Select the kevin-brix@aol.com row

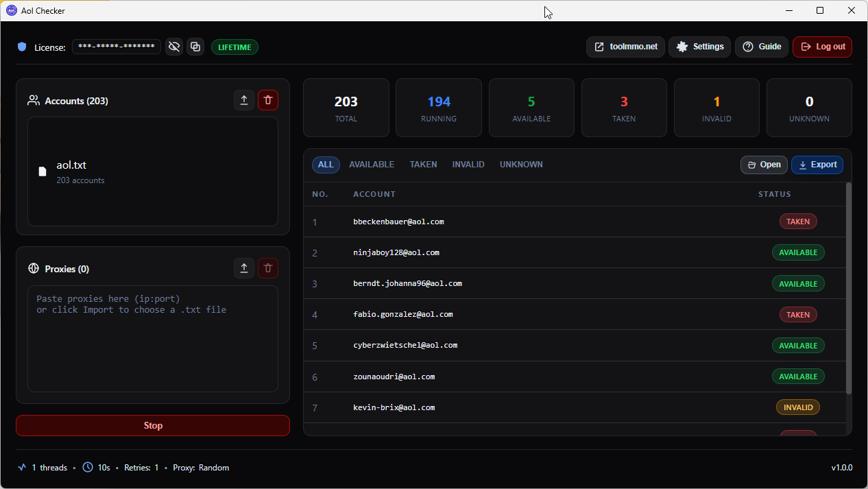click(575, 407)
